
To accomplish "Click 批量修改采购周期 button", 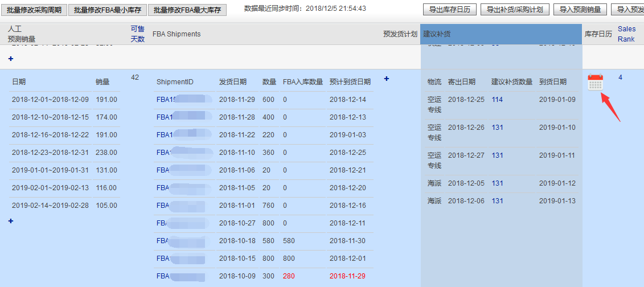I will (x=34, y=10).
